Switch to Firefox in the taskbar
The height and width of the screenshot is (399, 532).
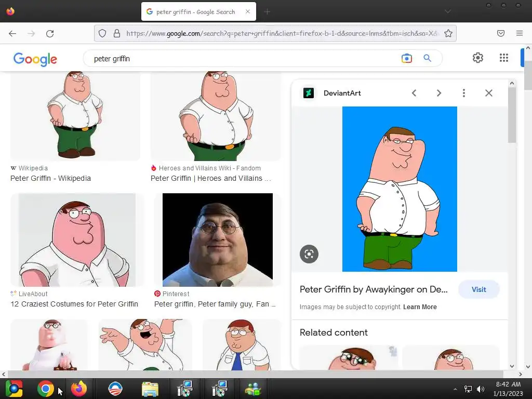coord(79,389)
